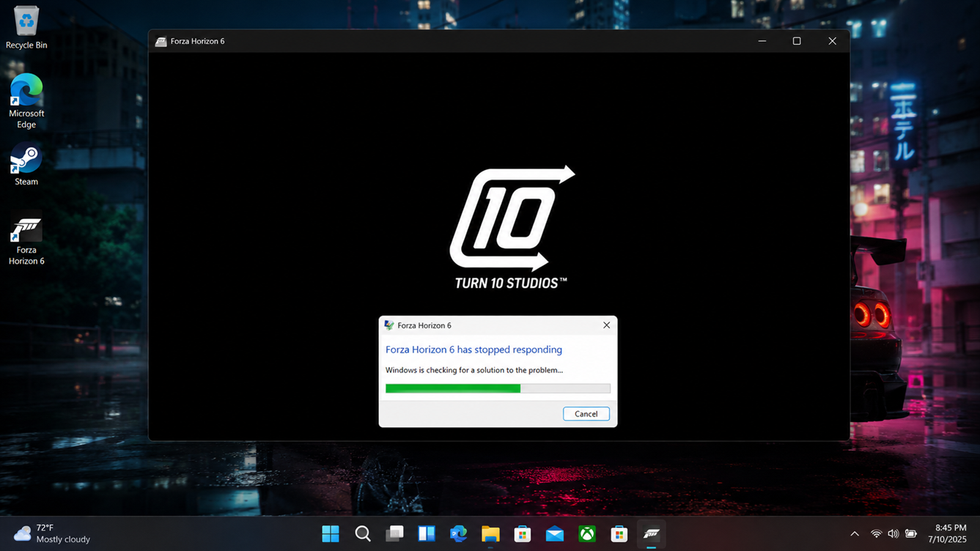The width and height of the screenshot is (980, 551).
Task: Select the Steam desktop shortcut
Action: [x=26, y=165]
